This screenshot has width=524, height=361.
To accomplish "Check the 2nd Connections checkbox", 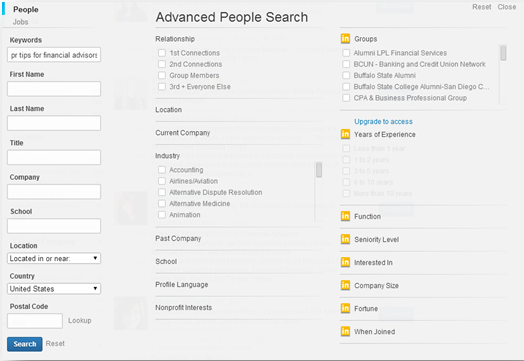I will point(162,64).
